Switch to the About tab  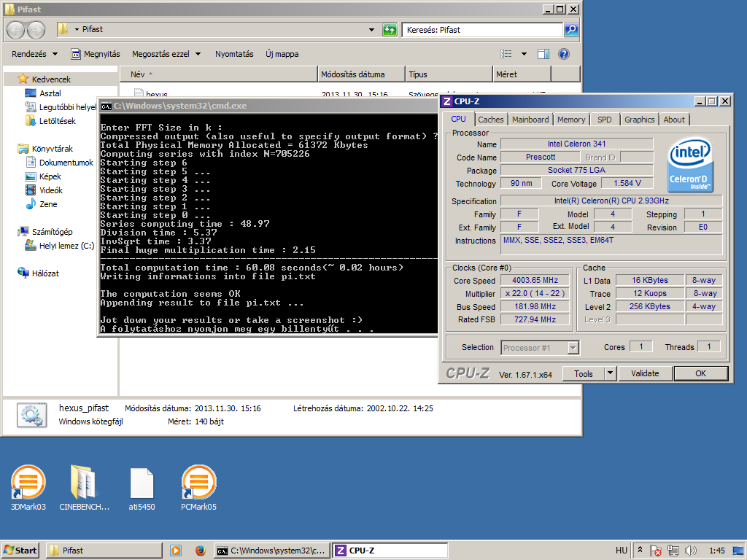pyautogui.click(x=674, y=120)
